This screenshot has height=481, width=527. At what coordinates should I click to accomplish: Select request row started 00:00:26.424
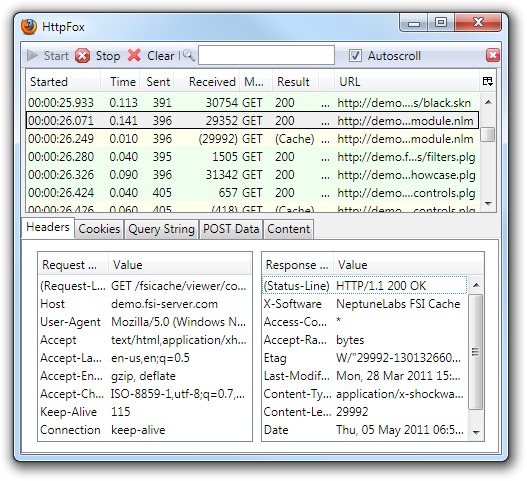pyautogui.click(x=253, y=193)
